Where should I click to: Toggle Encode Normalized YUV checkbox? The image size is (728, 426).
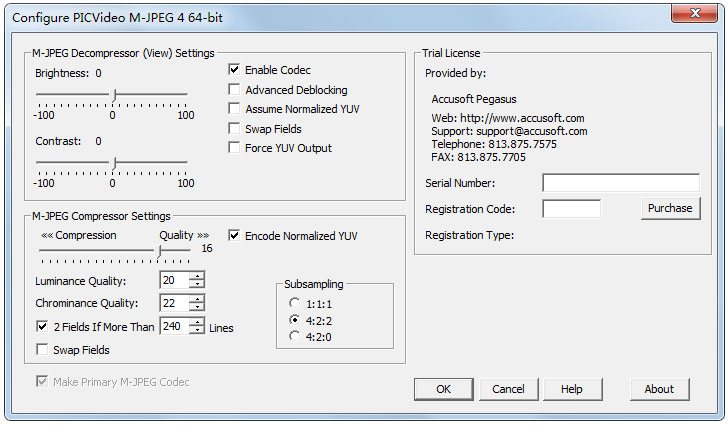[x=234, y=236]
